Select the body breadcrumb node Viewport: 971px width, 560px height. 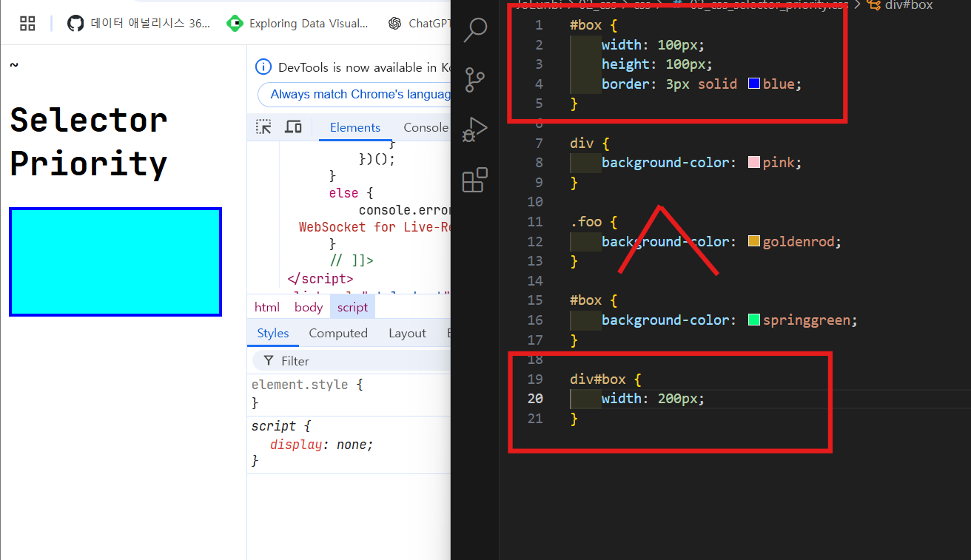309,307
